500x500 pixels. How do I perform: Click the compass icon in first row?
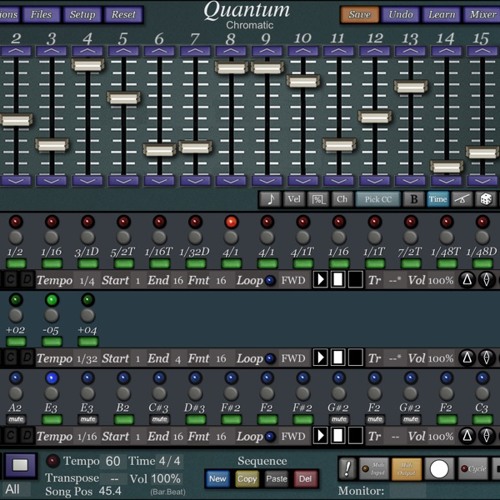tap(486, 280)
